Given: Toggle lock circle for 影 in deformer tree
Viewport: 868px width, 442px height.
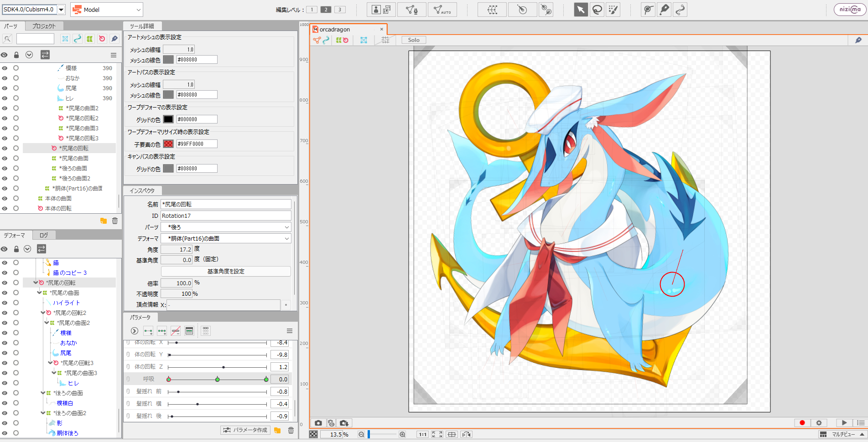Looking at the screenshot, I should coord(16,423).
